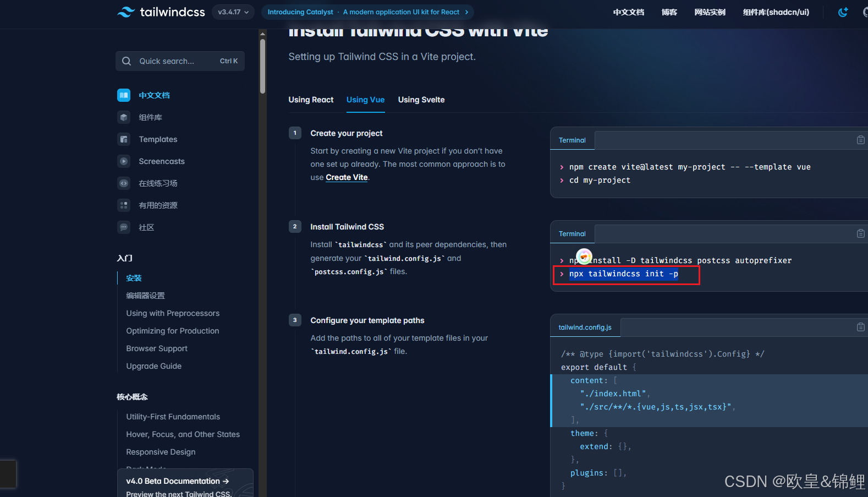Open the Templates sidebar link

[x=158, y=139]
